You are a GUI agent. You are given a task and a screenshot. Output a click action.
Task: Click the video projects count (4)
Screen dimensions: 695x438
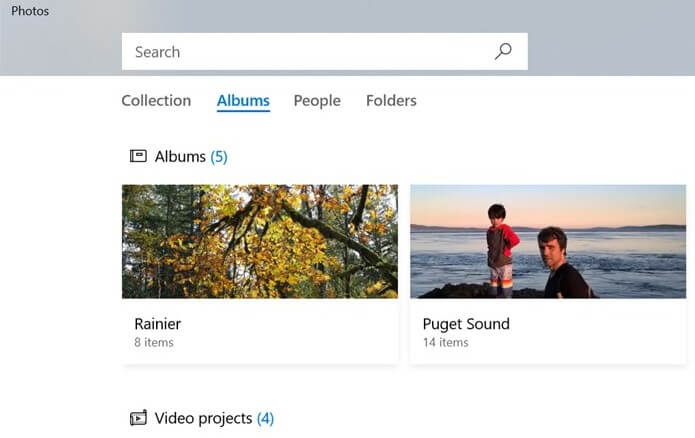point(265,418)
